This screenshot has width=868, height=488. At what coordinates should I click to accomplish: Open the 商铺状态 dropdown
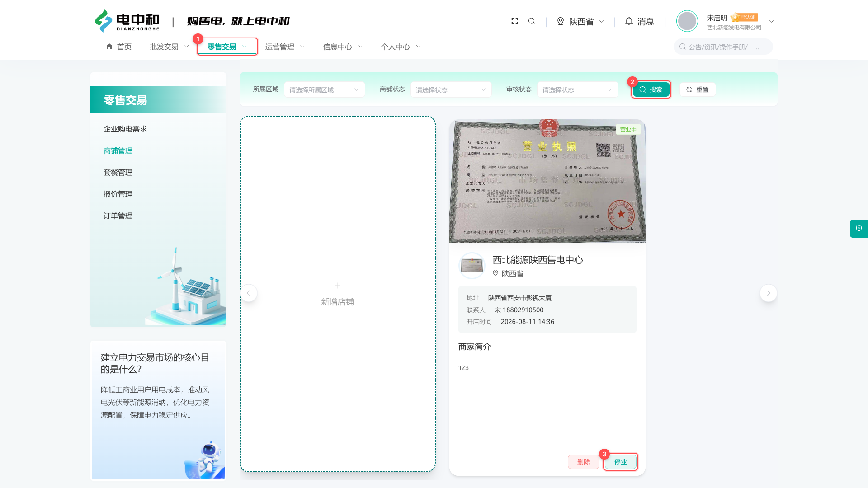pyautogui.click(x=451, y=89)
